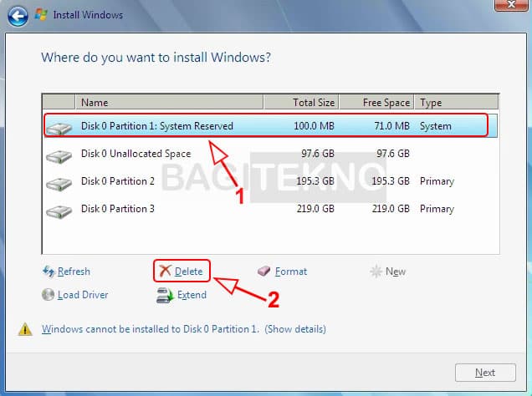The width and height of the screenshot is (532, 396).
Task: Click the drive icon for System Reserved partition
Action: 59,129
